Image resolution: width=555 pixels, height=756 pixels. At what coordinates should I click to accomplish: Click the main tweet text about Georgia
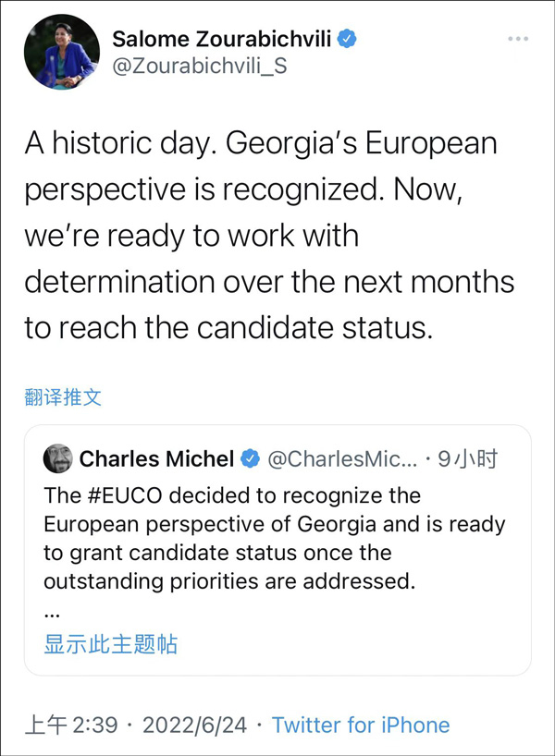pyautogui.click(x=268, y=237)
